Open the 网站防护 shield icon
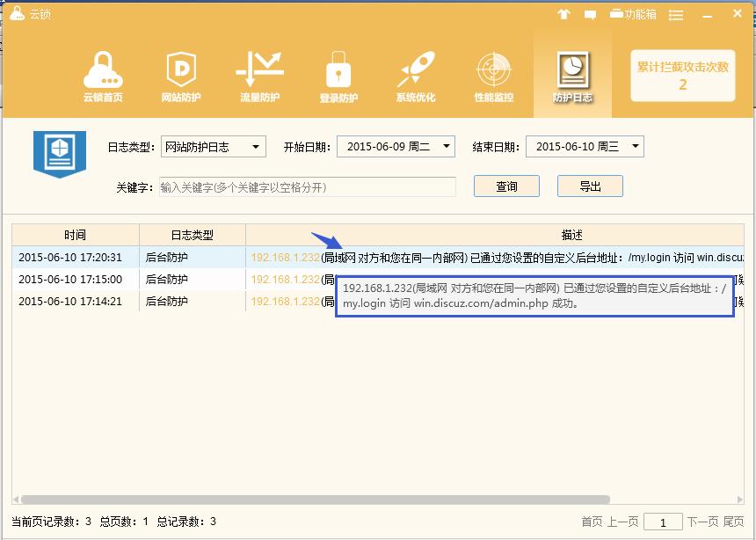The image size is (756, 540). tap(181, 77)
